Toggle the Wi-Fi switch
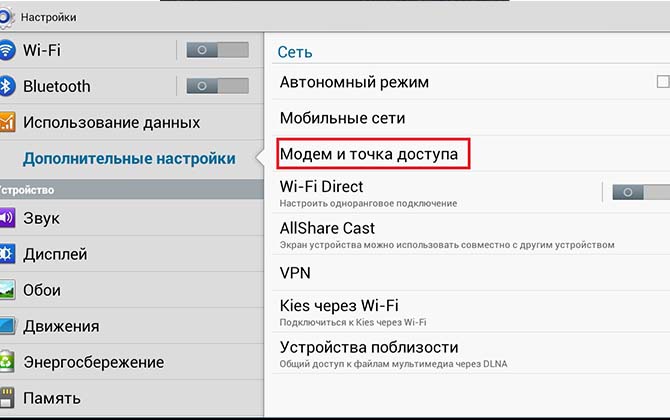This screenshot has width=670, height=420. [x=217, y=50]
